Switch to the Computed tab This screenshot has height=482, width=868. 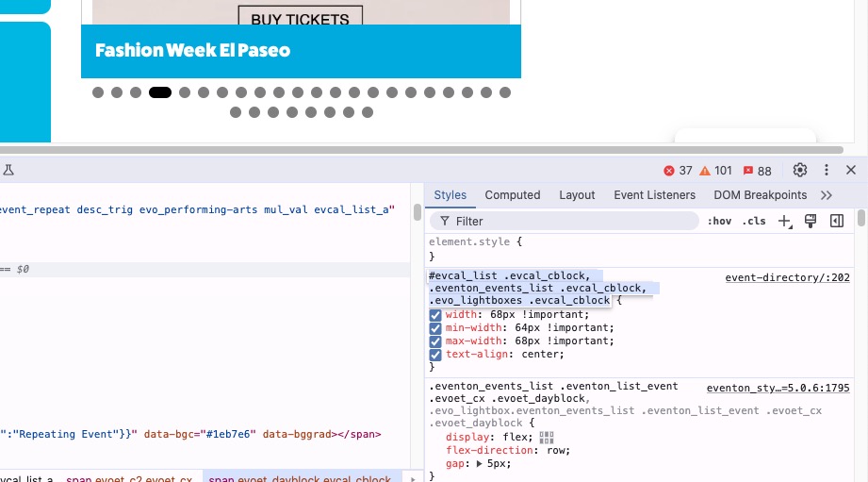[512, 195]
